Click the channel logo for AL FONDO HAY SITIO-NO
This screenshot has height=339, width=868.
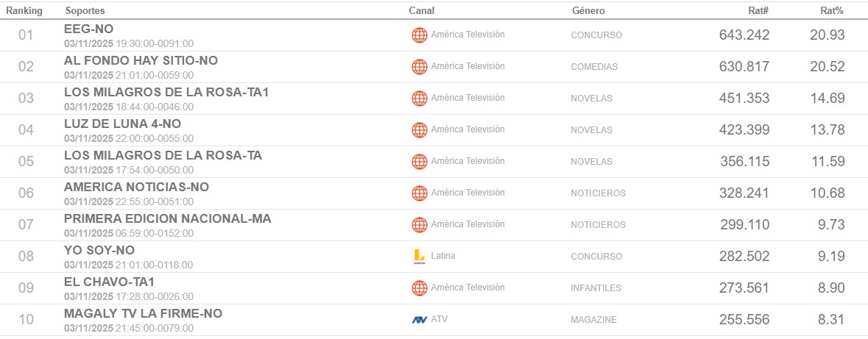tap(419, 67)
